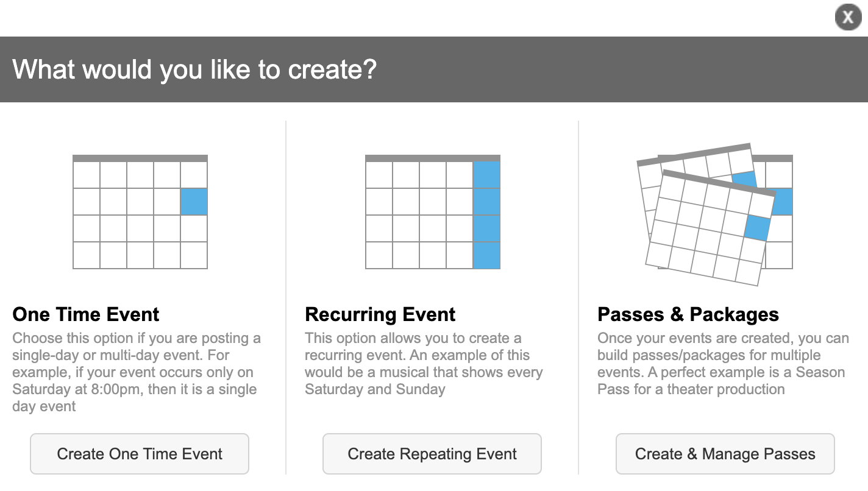The image size is (868, 491).
Task: Select the Recurring Event heading
Action: 380,314
